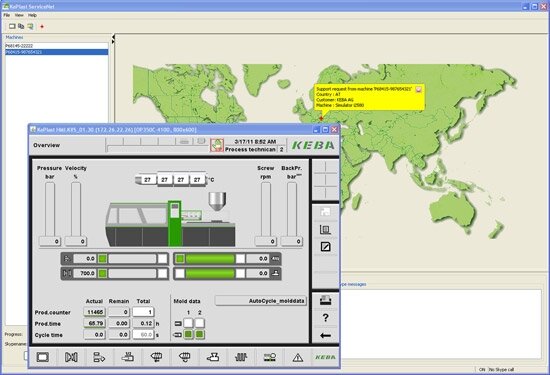Click the edit note icon in side panel
550x375 pixels.
tap(326, 247)
